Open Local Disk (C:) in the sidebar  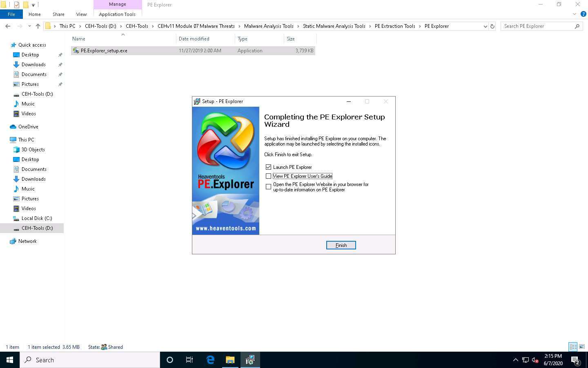pyautogui.click(x=37, y=218)
